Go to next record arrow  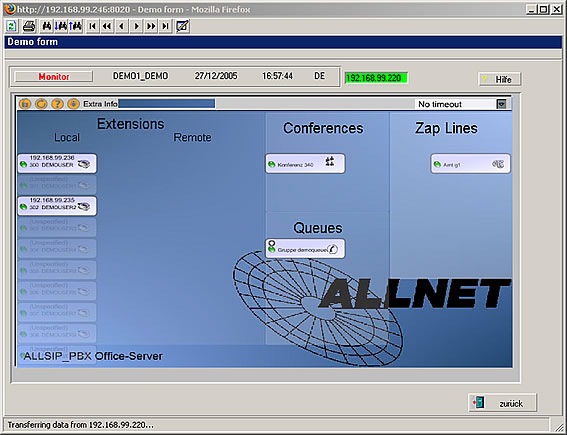tap(136, 26)
